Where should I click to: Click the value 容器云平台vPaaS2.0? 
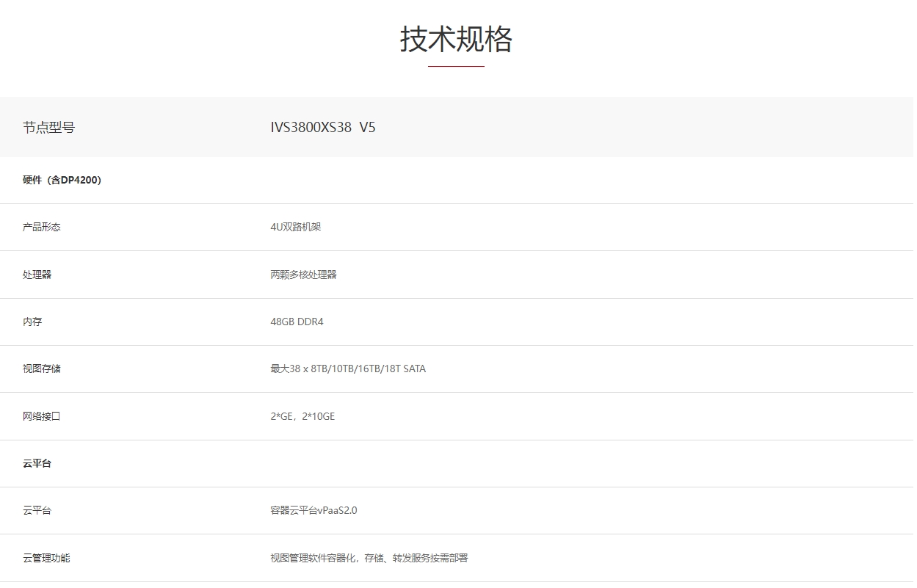click(x=313, y=510)
